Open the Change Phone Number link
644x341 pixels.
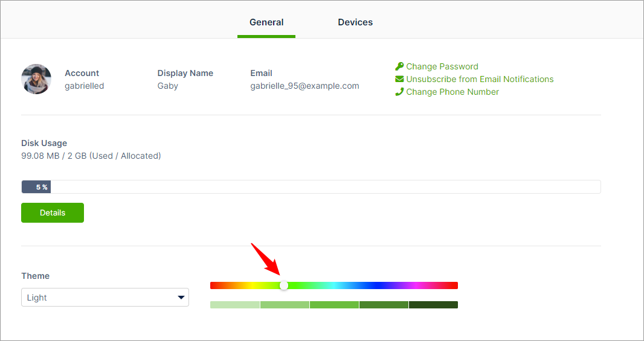click(452, 92)
